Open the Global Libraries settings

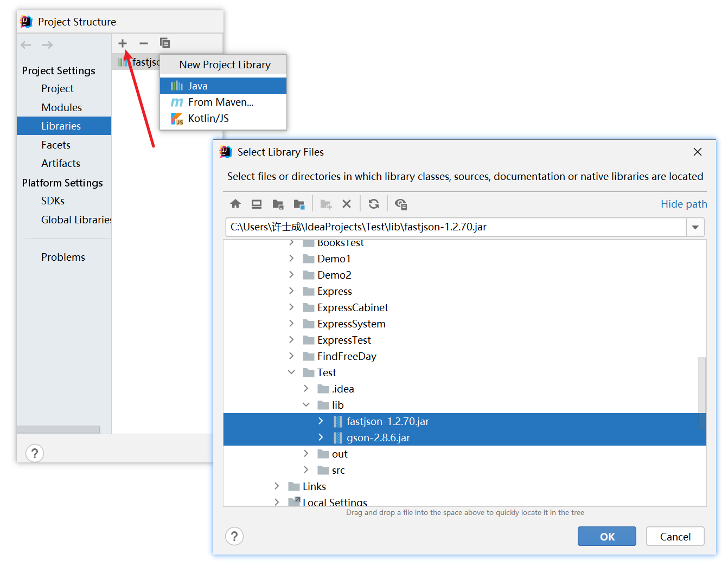click(76, 220)
